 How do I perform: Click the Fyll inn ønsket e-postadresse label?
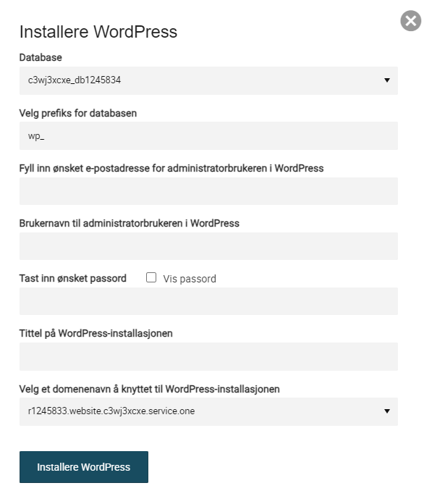coord(171,168)
